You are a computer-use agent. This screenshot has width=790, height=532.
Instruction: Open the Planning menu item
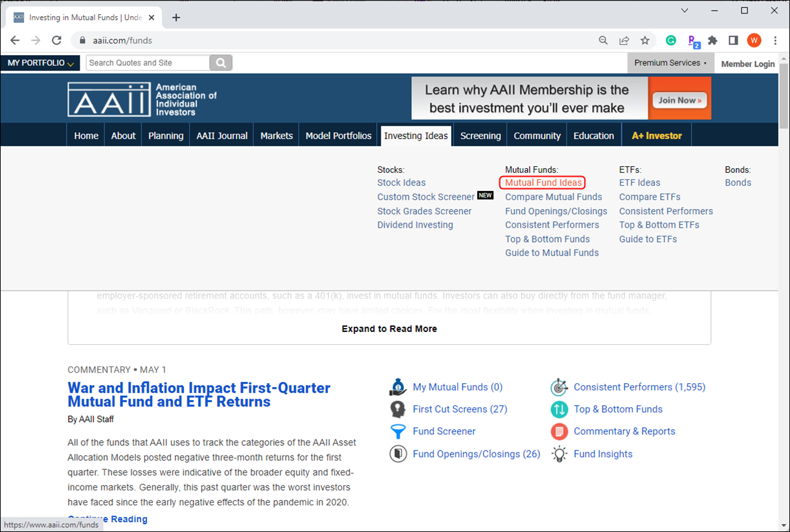point(166,135)
